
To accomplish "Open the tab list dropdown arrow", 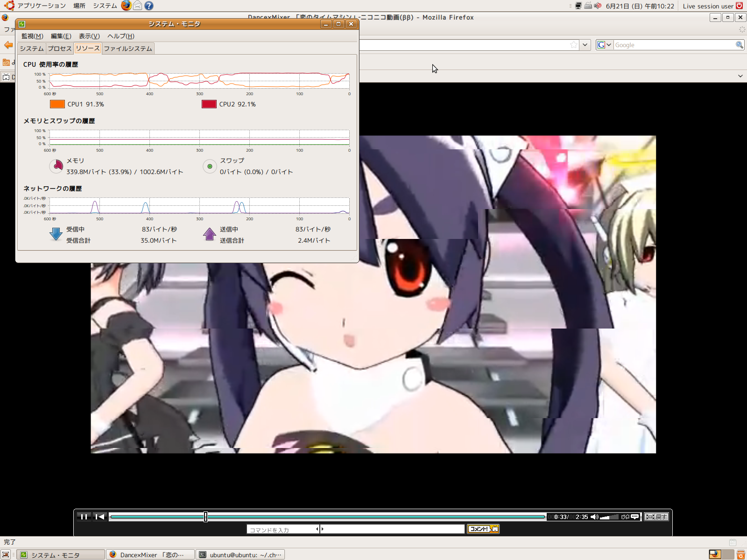I will (x=740, y=76).
